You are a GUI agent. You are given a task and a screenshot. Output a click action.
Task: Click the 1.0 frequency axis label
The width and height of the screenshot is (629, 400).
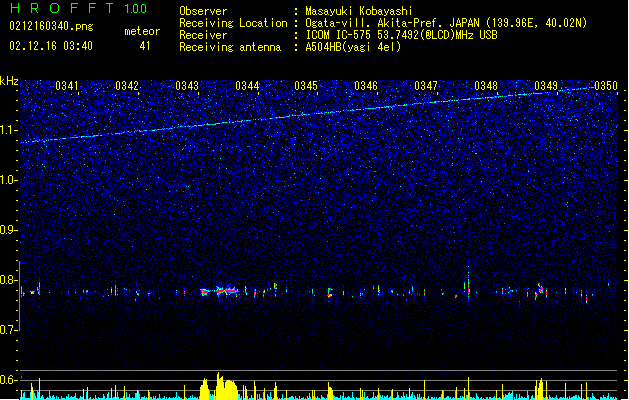click(x=8, y=180)
